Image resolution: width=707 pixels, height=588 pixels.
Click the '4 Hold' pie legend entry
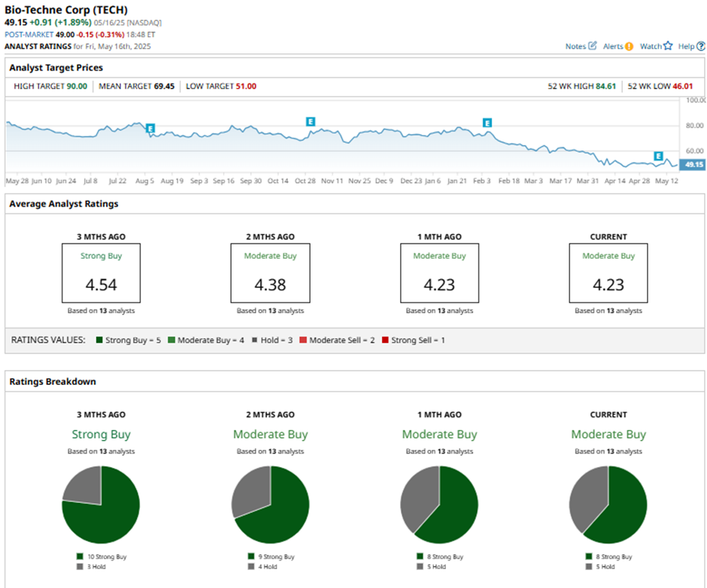[x=266, y=567]
